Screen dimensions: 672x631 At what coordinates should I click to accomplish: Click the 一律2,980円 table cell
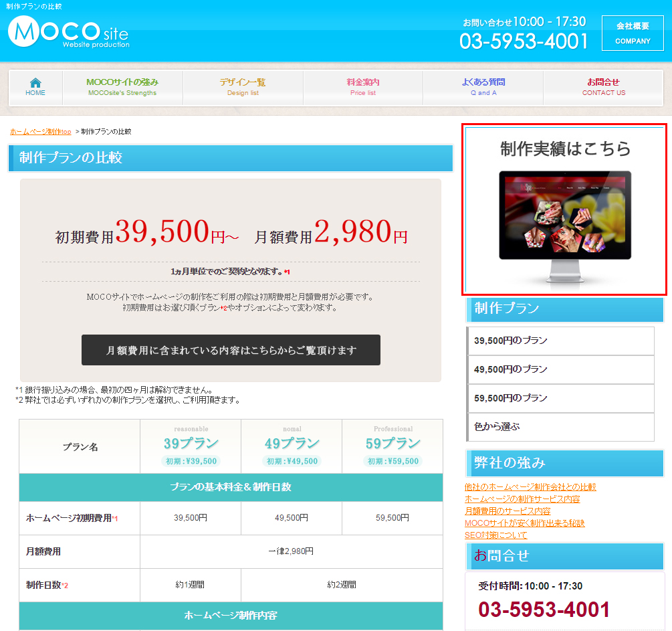tap(291, 551)
